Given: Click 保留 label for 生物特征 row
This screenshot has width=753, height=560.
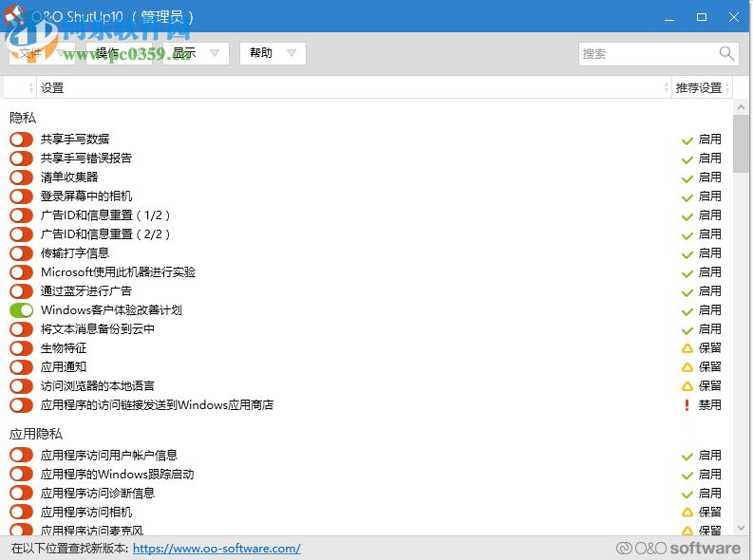Looking at the screenshot, I should pos(709,348).
